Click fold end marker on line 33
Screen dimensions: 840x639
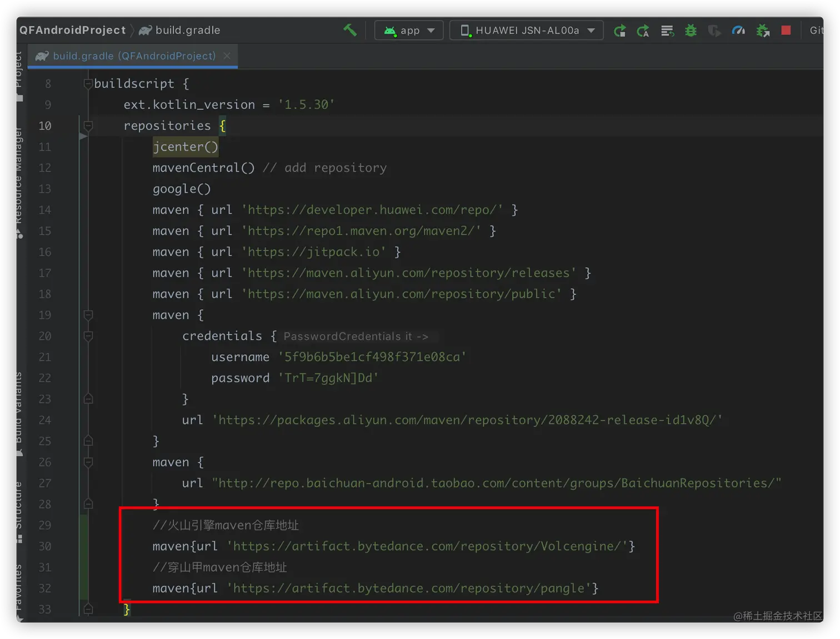tap(88, 609)
